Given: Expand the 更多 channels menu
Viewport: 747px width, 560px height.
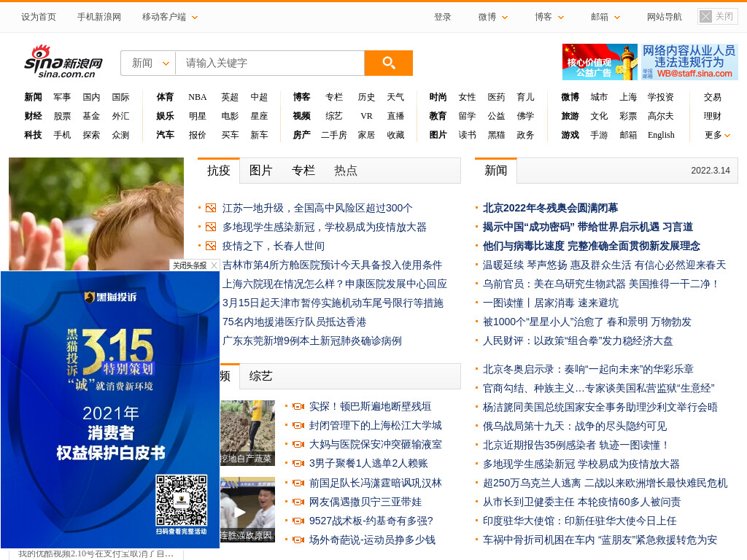Looking at the screenshot, I should 718,135.
